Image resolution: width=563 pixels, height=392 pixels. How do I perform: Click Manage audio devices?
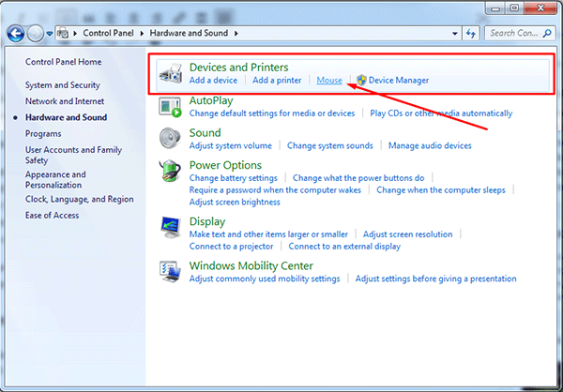click(x=430, y=145)
